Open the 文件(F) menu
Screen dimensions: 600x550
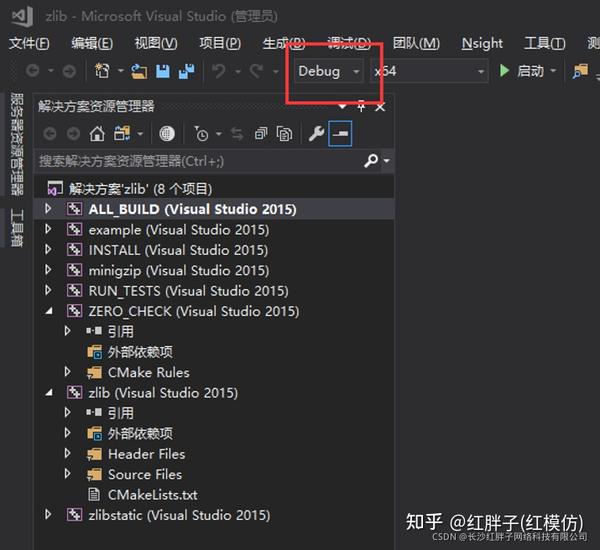tap(29, 43)
